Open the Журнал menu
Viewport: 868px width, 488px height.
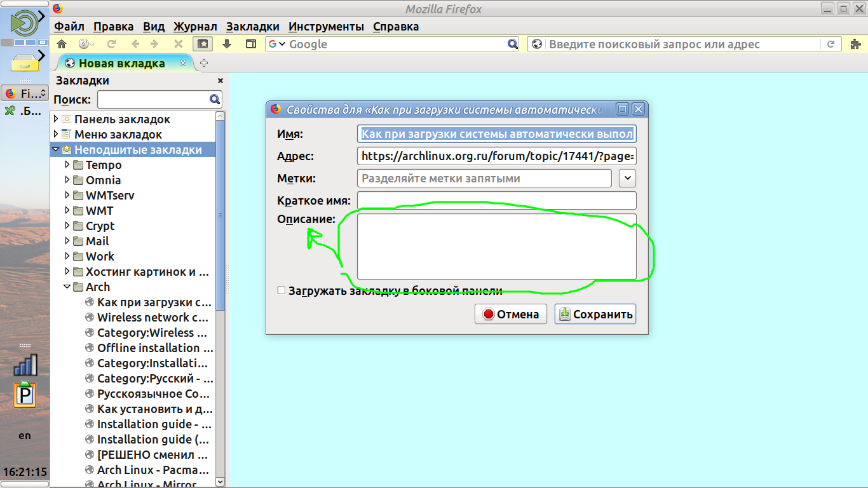[195, 27]
